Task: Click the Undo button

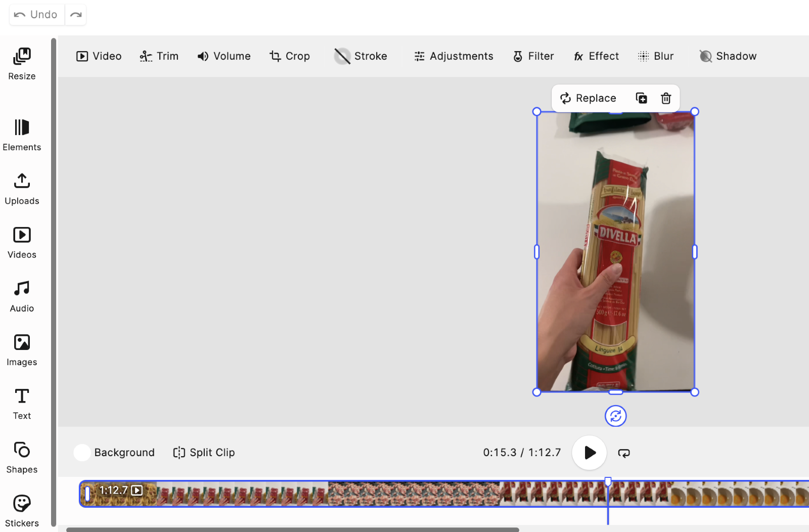Action: pyautogui.click(x=36, y=15)
